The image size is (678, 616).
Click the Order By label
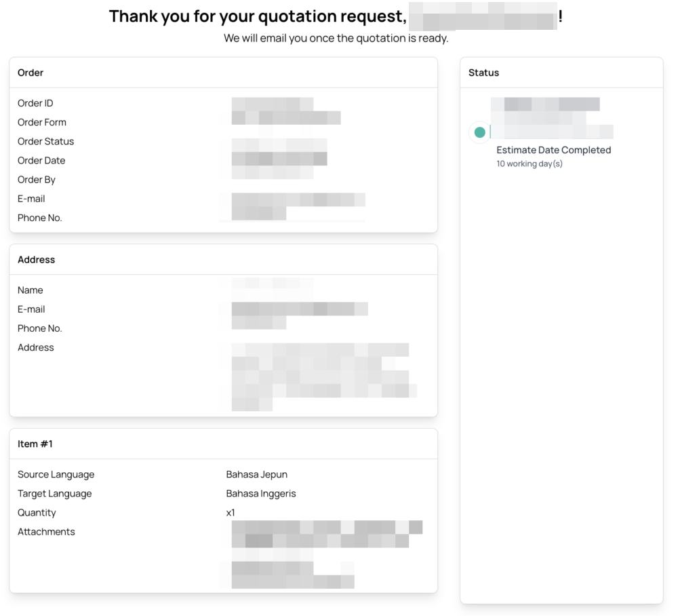coord(37,179)
